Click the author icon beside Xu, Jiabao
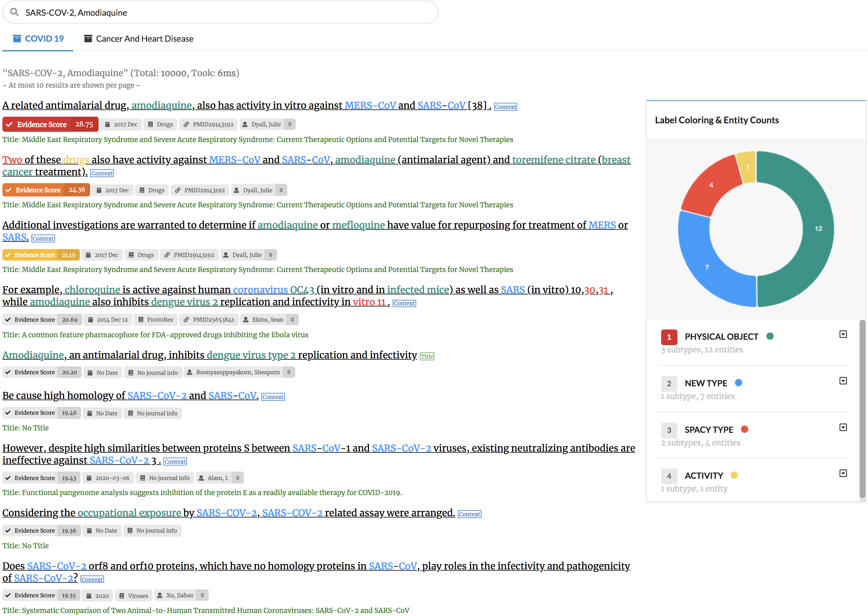This screenshot has height=616, width=868. [x=160, y=595]
